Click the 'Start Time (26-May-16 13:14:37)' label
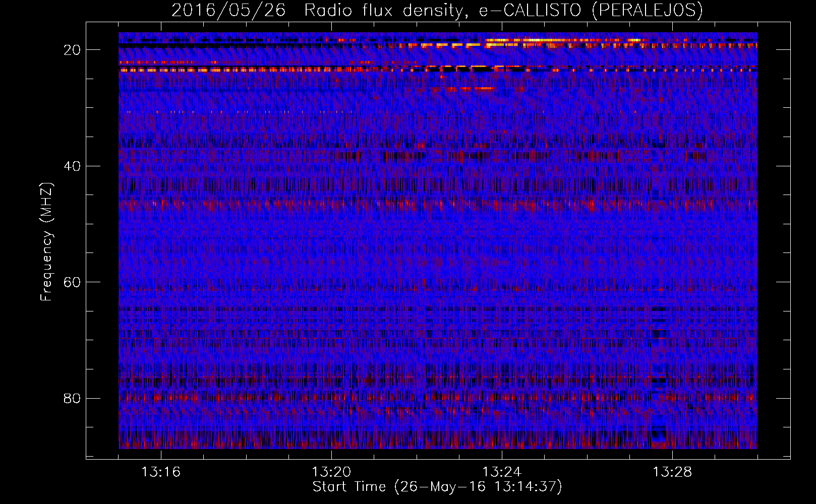816x504 pixels. tap(437, 487)
